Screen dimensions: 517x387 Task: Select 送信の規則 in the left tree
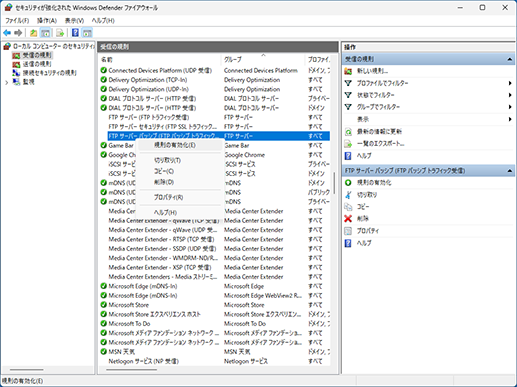point(37,64)
